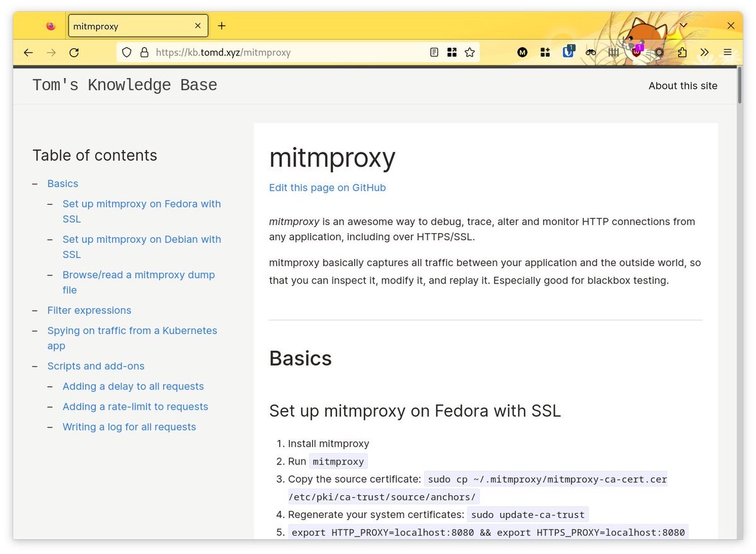Viewport: 756px width, 554px height.
Task: Jump to Scripts and add-ons section
Action: pyautogui.click(x=96, y=366)
